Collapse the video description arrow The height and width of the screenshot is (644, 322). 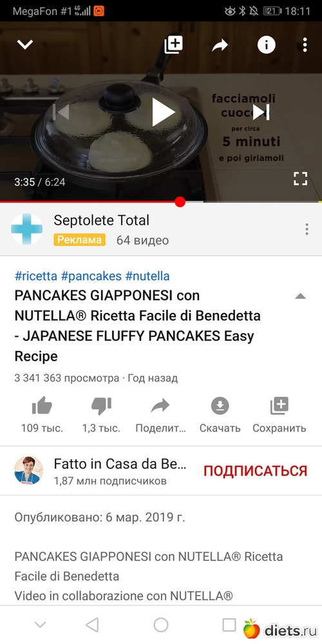(301, 296)
